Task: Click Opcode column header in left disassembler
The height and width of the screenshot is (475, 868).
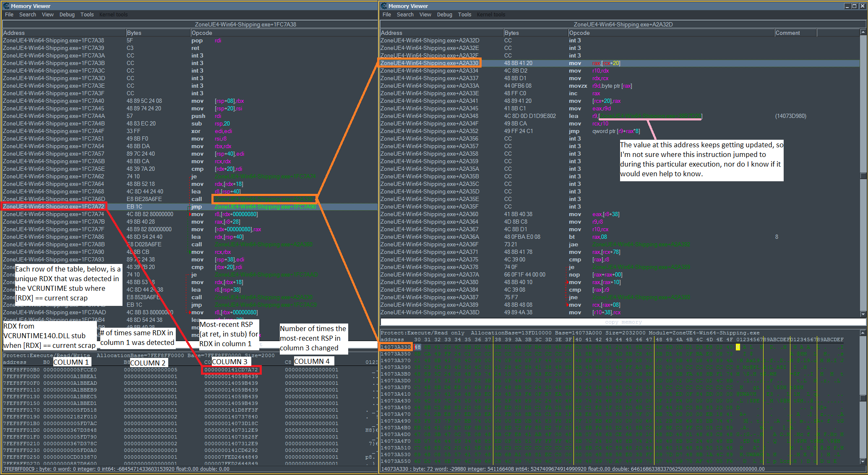Action: click(x=284, y=33)
